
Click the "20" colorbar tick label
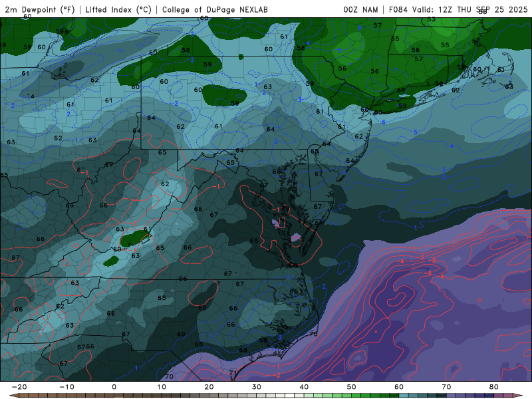coord(209,387)
